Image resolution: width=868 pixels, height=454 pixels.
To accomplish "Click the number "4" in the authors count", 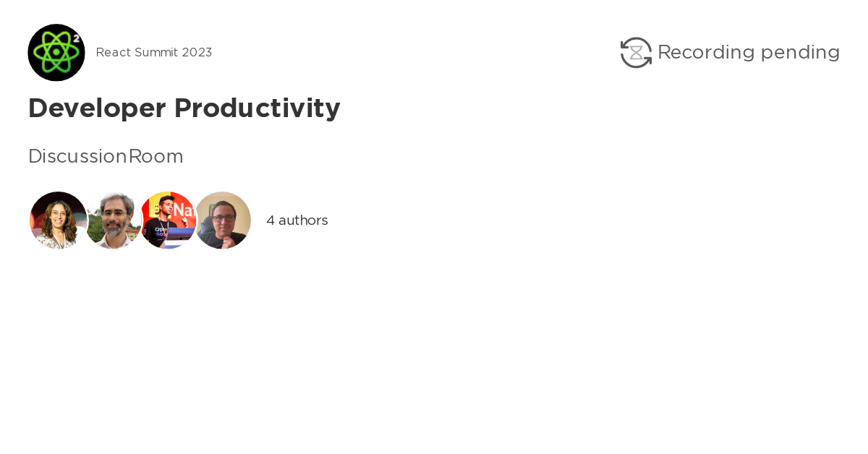I will click(x=271, y=220).
